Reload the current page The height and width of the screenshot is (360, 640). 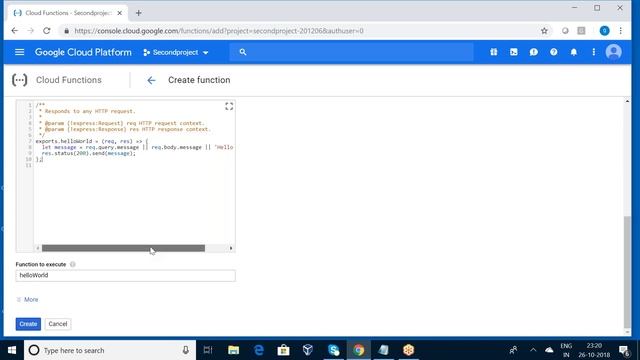[x=47, y=31]
